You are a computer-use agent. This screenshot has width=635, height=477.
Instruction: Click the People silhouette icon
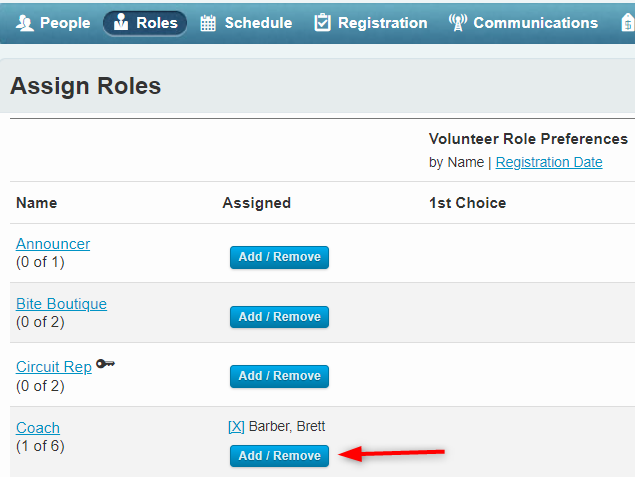pos(25,23)
